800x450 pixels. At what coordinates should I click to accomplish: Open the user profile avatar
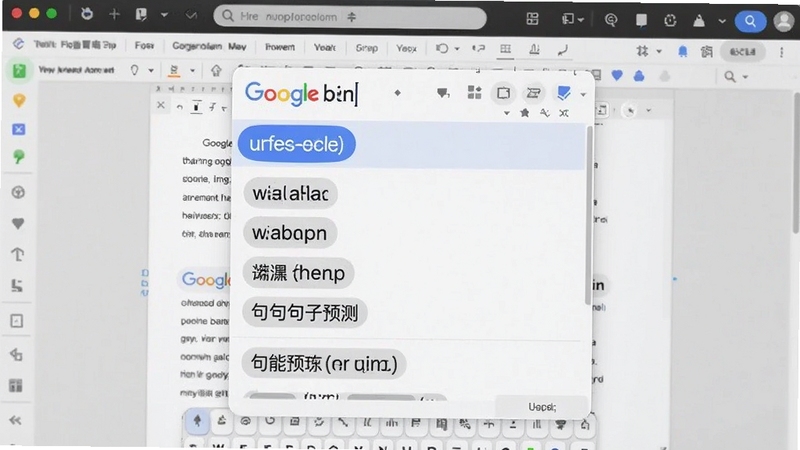pos(784,21)
